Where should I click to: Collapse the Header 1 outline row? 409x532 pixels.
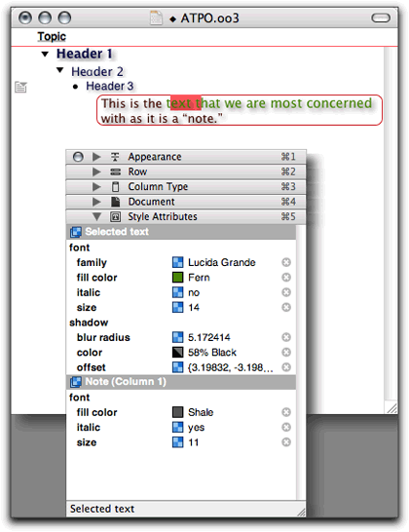click(45, 54)
